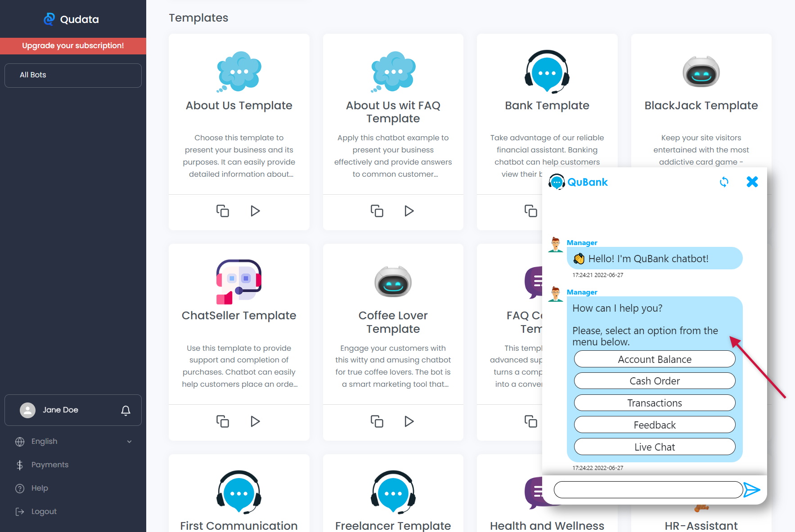Play the ChatSeller Template preview

tap(255, 421)
